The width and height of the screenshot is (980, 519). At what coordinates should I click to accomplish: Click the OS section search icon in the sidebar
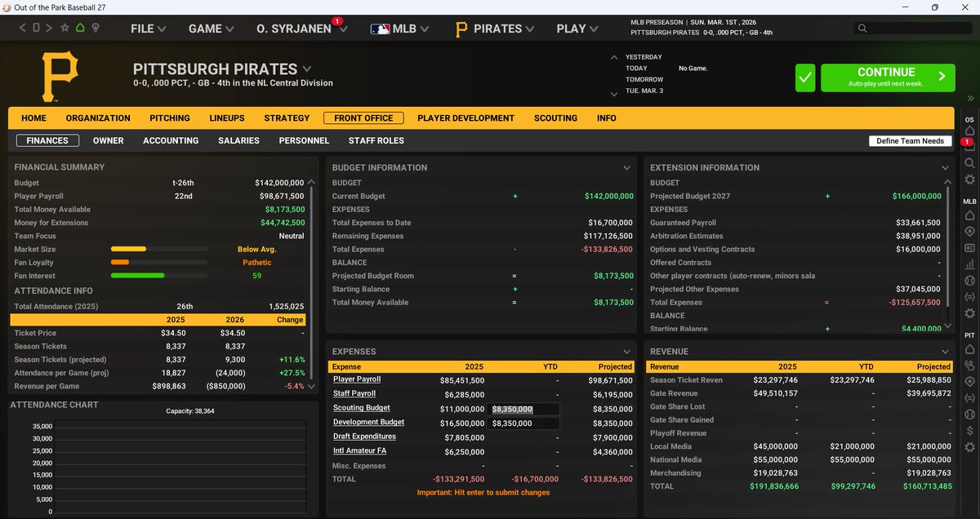(969, 162)
